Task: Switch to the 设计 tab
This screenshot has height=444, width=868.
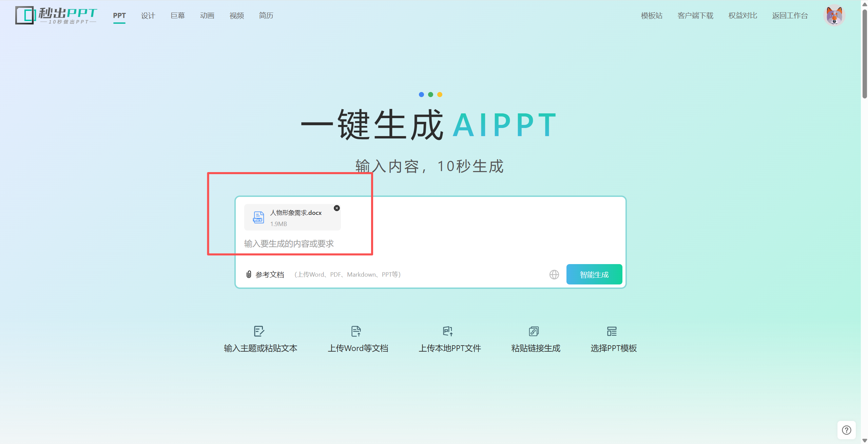Action: (148, 16)
